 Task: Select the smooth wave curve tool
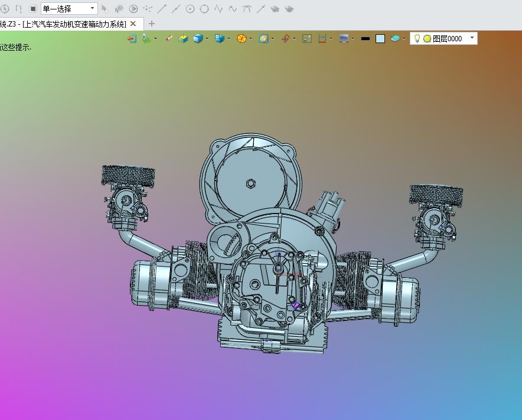(233, 9)
